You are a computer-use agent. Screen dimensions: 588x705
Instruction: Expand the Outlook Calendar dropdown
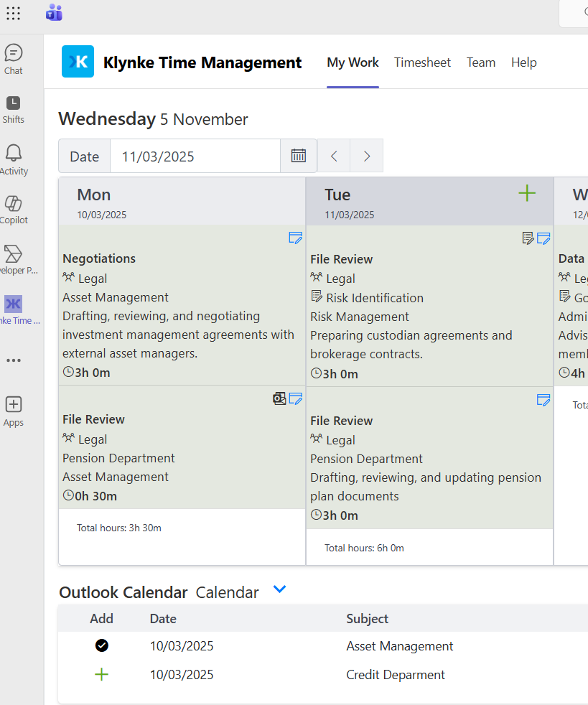pyautogui.click(x=279, y=589)
